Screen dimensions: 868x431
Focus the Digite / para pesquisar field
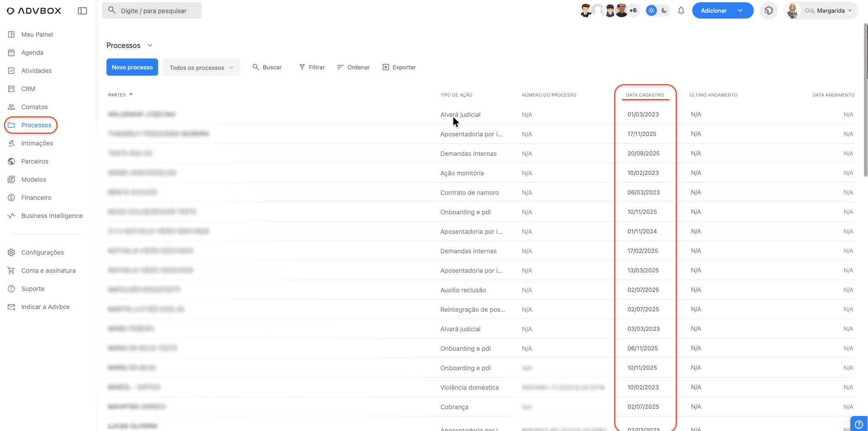(x=154, y=10)
